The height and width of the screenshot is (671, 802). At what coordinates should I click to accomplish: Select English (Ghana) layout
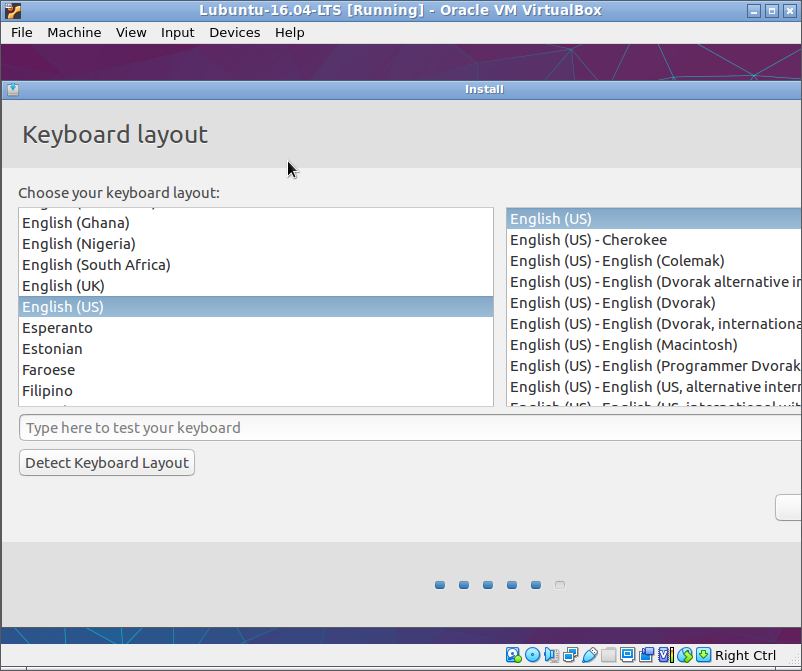pos(256,223)
